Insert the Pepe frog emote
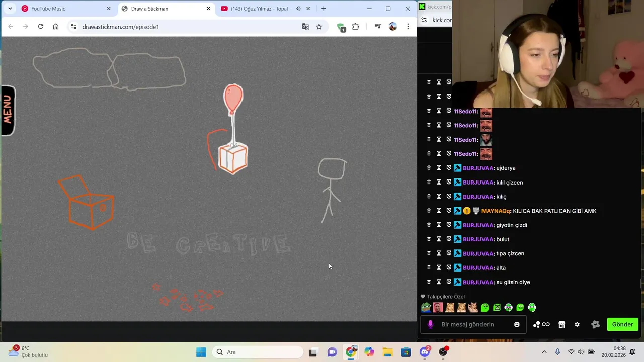Image resolution: width=644 pixels, height=362 pixels. tap(426, 307)
